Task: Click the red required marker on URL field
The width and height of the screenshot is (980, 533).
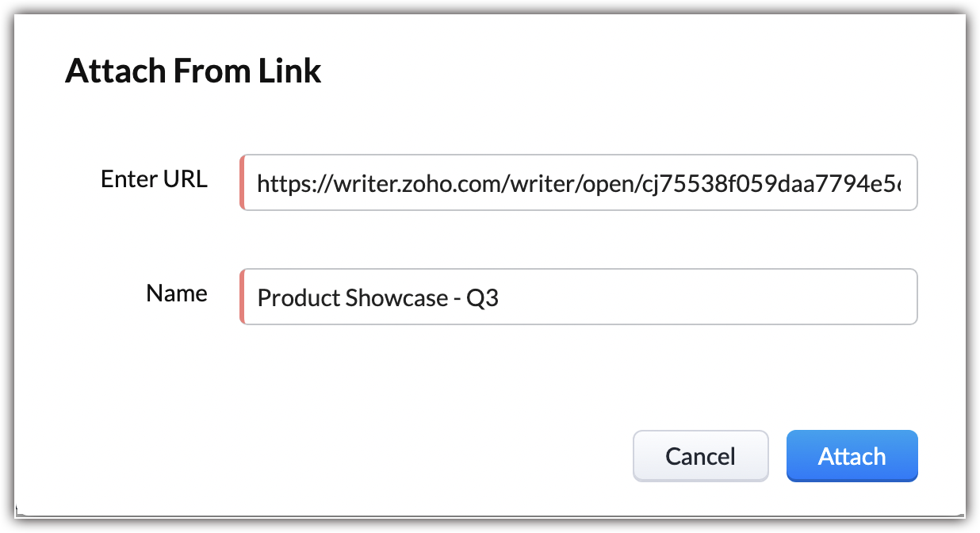Action: pyautogui.click(x=242, y=183)
